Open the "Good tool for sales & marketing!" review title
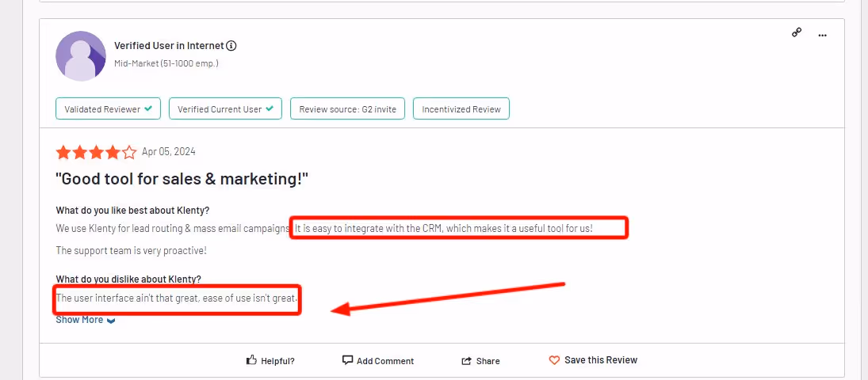 point(182,179)
